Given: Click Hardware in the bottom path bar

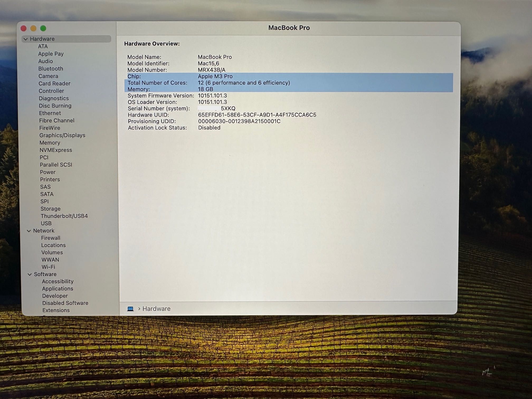Looking at the screenshot, I should 156,309.
